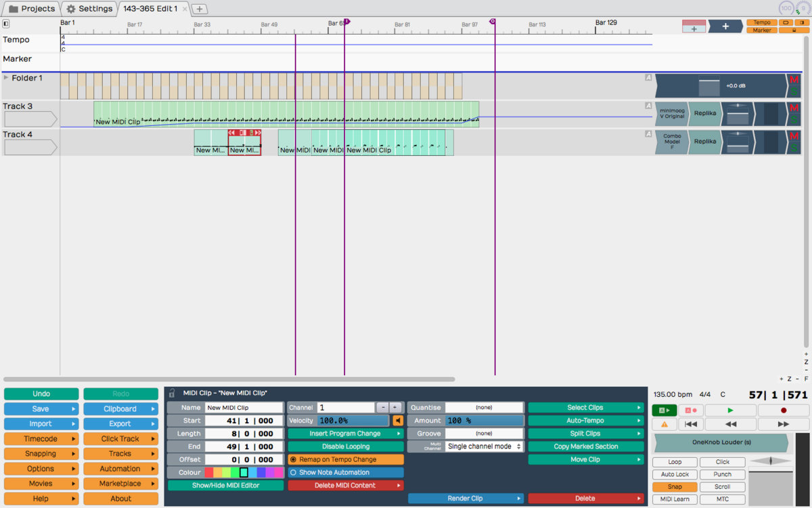Click the fast-forward transport button
Viewport: 812px width, 508px height.
click(x=784, y=424)
